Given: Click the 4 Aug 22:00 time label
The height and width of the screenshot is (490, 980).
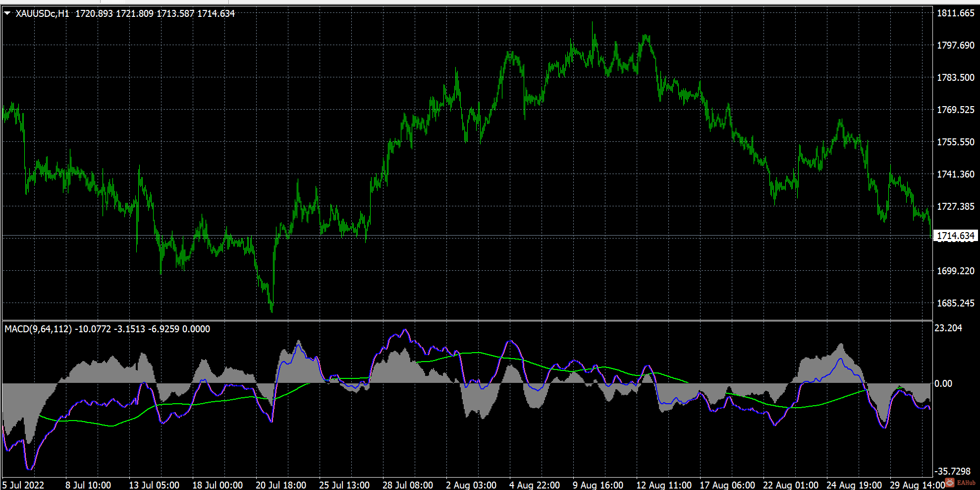Looking at the screenshot, I should [x=535, y=485].
